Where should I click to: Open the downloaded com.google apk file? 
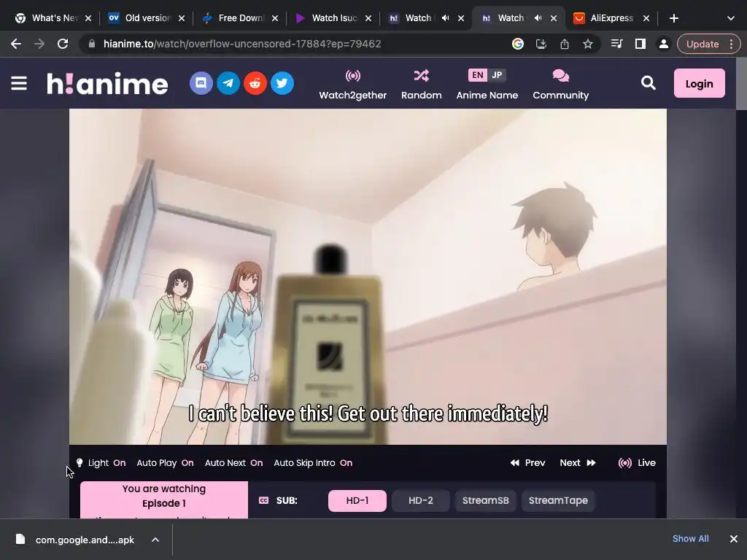[x=76, y=540]
